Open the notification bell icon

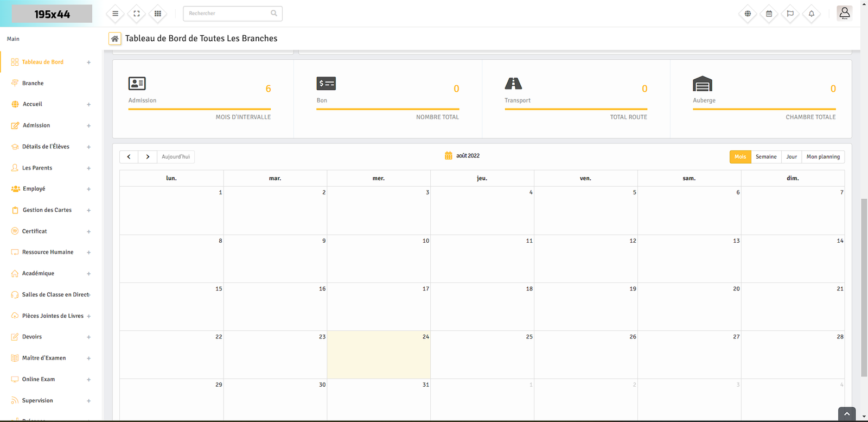tap(812, 14)
